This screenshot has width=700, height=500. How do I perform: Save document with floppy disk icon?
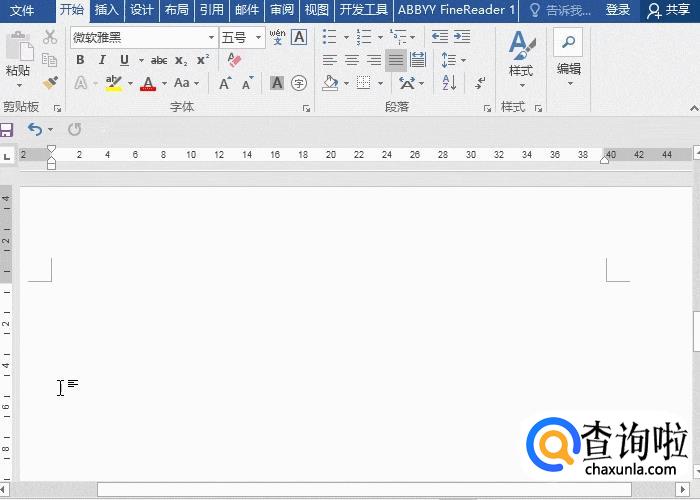pyautogui.click(x=6, y=130)
